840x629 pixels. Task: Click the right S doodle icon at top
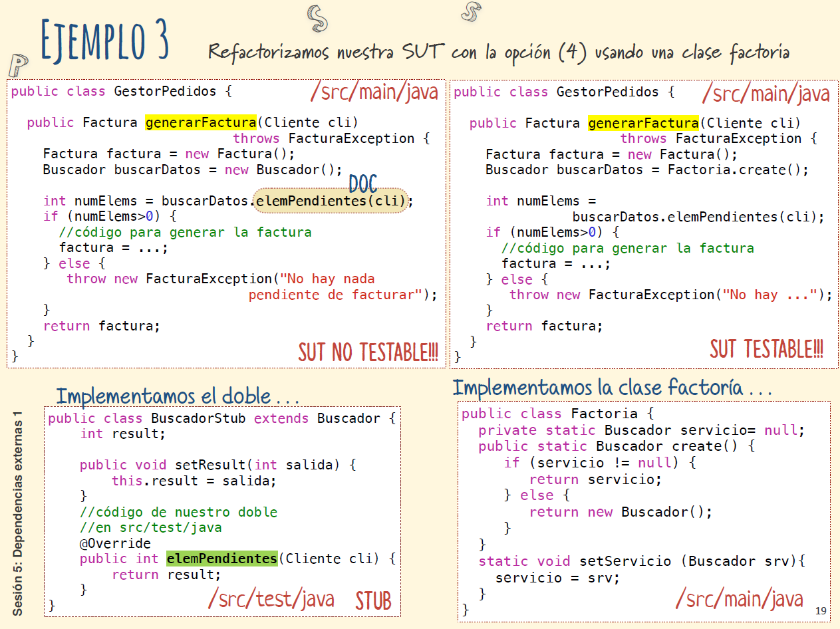471,11
